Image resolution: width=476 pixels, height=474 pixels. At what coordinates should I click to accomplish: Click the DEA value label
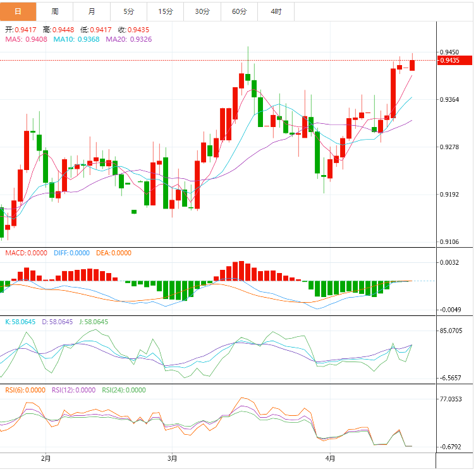pos(114,253)
